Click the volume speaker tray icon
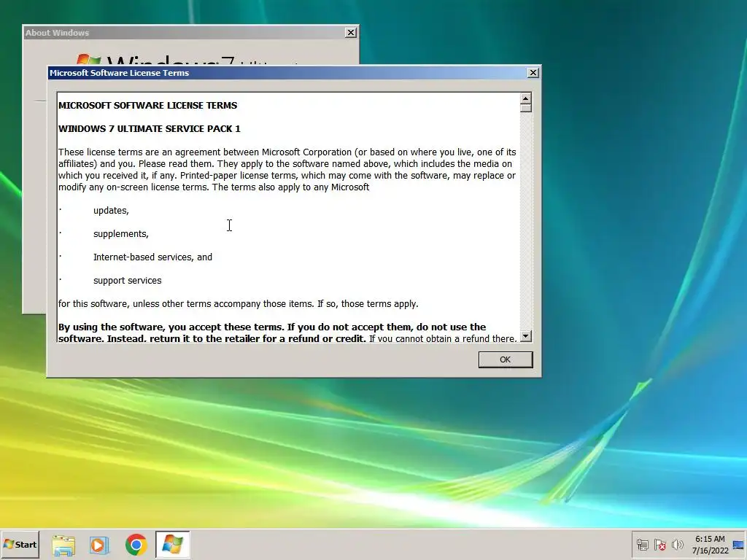The image size is (747, 560). 677,545
